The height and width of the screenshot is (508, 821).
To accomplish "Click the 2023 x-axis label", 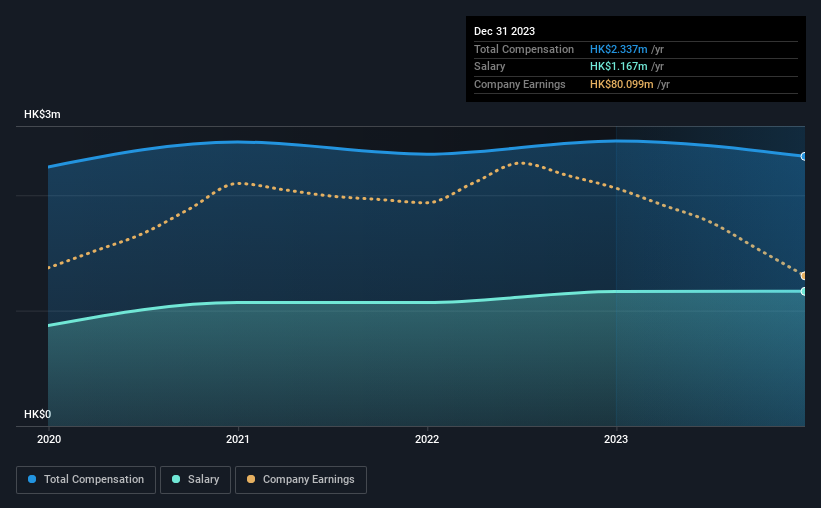I will point(616,439).
